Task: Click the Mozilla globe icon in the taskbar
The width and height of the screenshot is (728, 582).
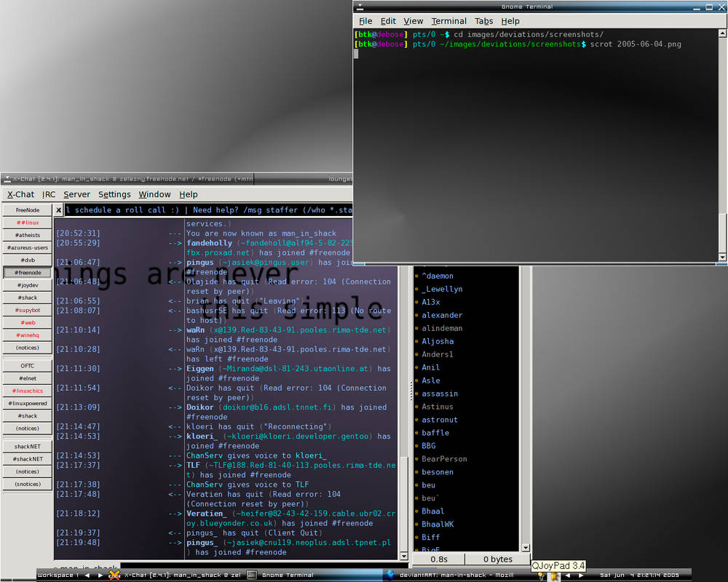Action: pos(389,575)
